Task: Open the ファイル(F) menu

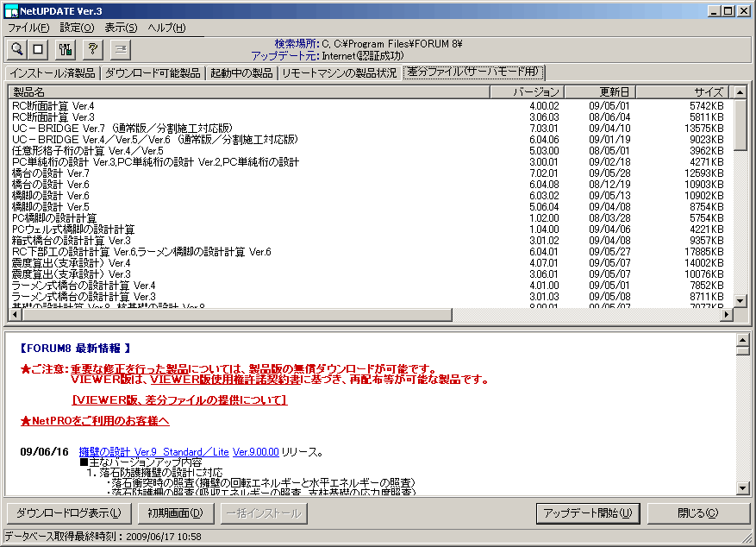Action: 28,28
